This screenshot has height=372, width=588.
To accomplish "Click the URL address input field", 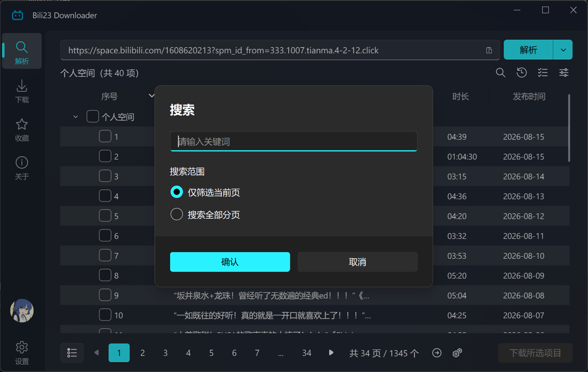I will 280,50.
